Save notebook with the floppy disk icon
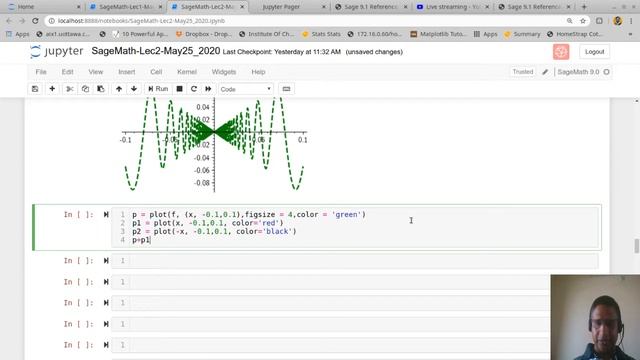The width and height of the screenshot is (640, 360). point(35,89)
